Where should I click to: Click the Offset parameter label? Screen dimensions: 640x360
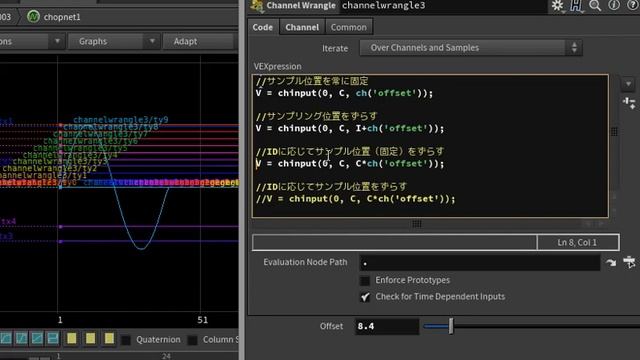331,327
